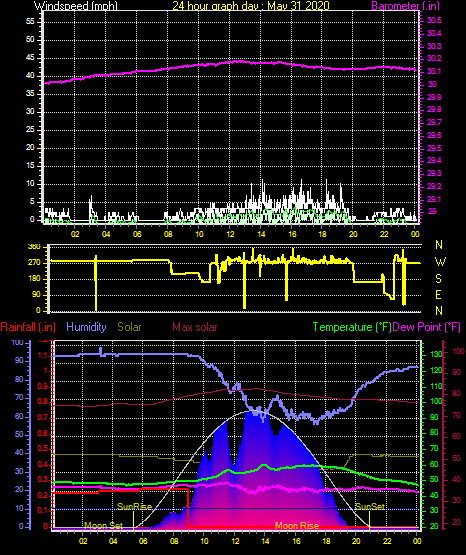466x555 pixels.
Task: Click the SunRise marker label
Action: 134,507
